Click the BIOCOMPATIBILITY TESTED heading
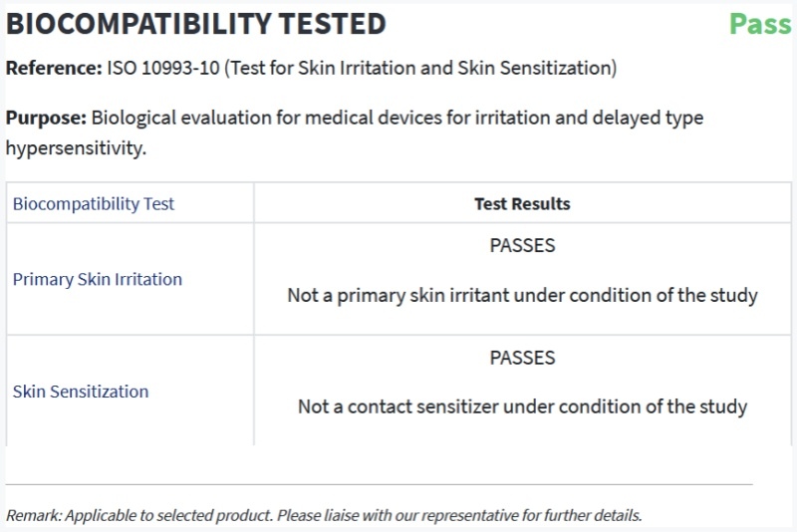 pyautogui.click(x=196, y=23)
